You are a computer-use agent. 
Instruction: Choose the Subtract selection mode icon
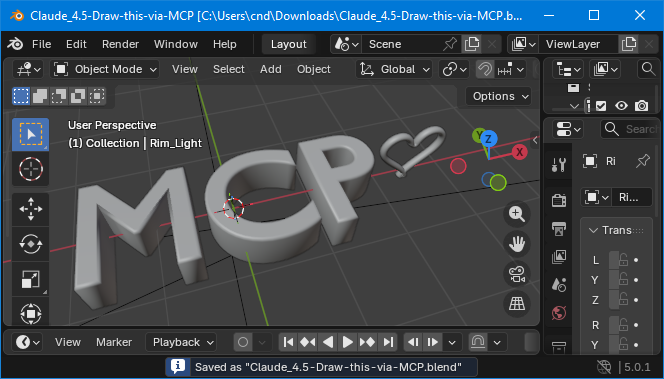59,96
